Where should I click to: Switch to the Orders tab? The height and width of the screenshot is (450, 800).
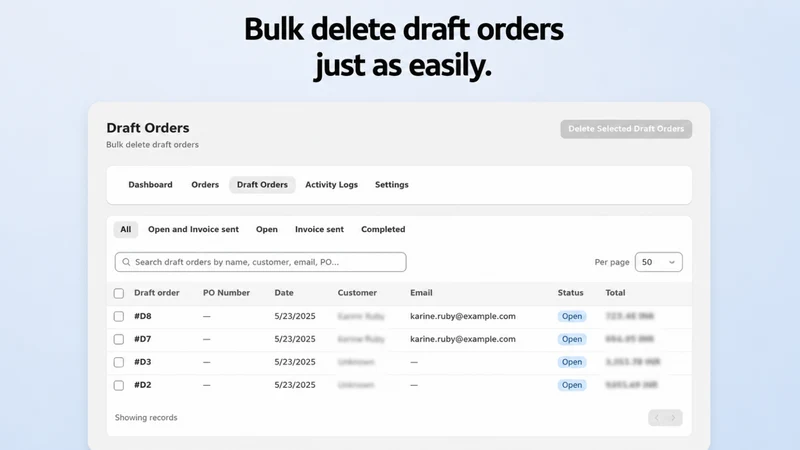(205, 185)
